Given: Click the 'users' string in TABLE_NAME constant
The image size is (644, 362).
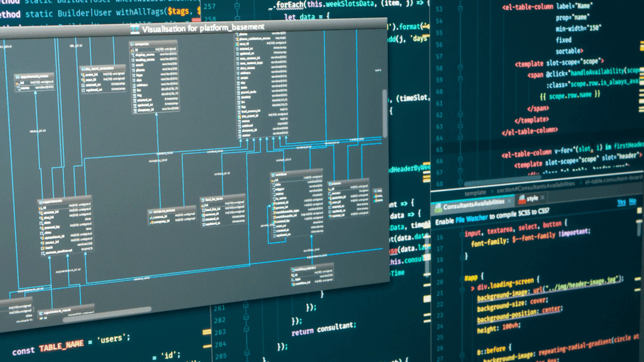Looking at the screenshot, I should (x=112, y=337).
